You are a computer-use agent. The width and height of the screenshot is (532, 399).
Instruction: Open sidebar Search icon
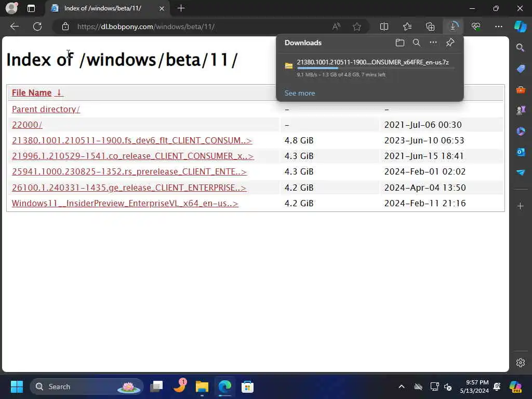tap(521, 47)
